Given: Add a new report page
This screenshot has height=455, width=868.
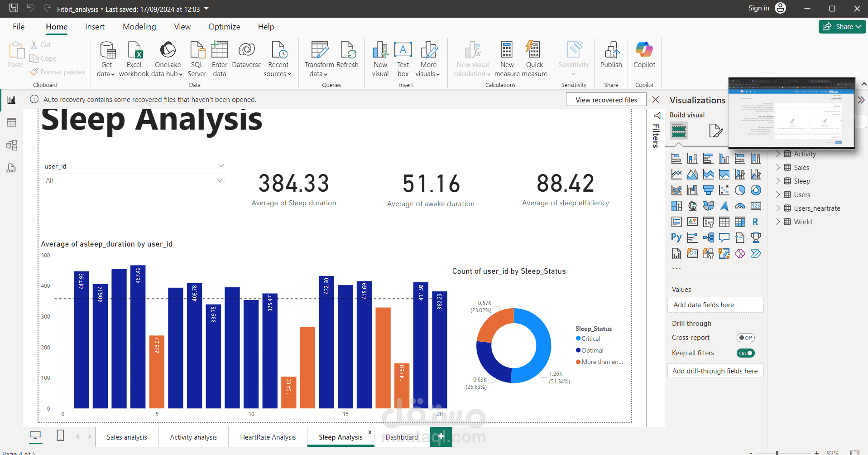Looking at the screenshot, I should coord(441,436).
